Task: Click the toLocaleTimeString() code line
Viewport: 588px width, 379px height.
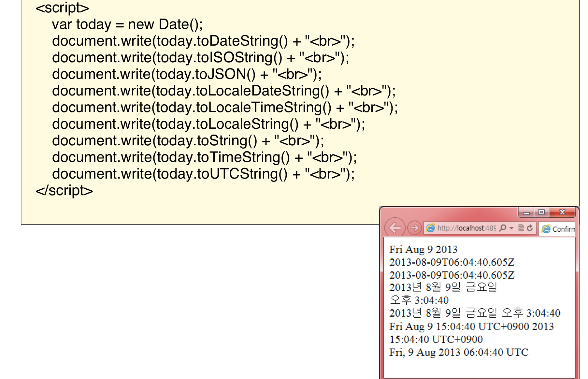Action: (225, 108)
